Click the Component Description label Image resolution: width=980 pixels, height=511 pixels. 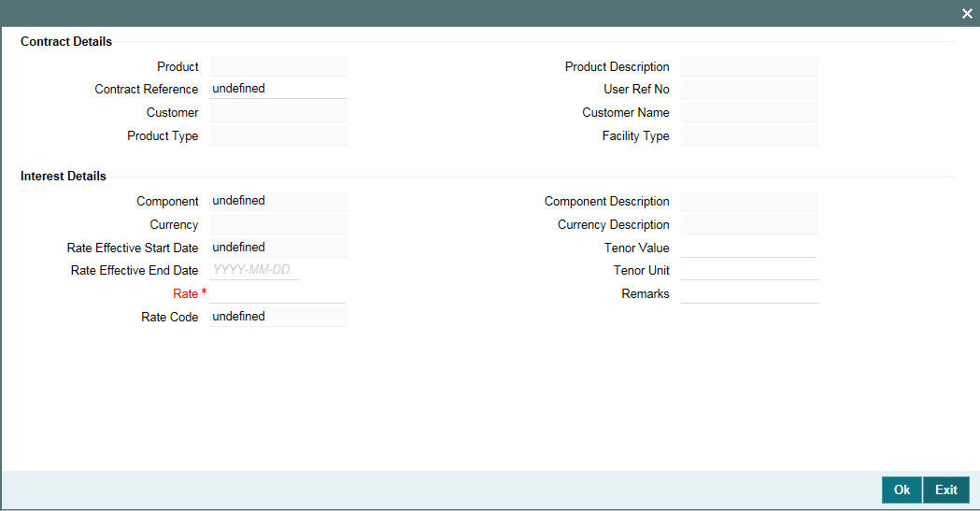point(607,201)
